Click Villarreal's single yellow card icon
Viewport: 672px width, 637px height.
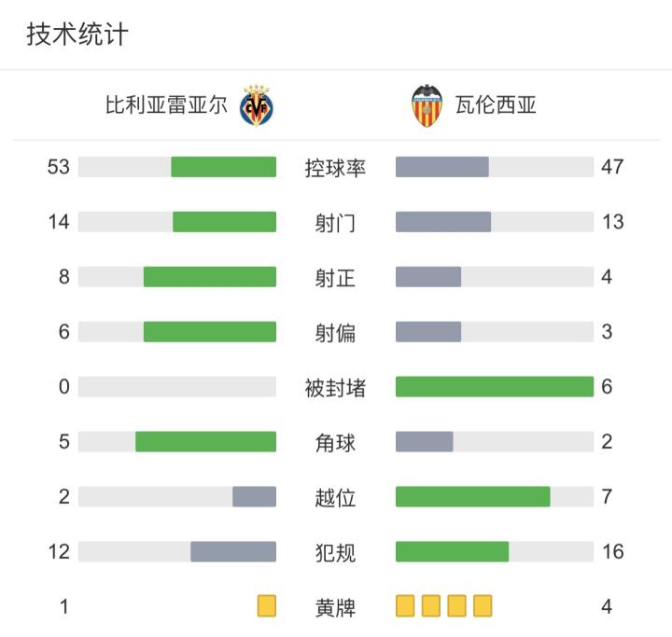tap(267, 607)
